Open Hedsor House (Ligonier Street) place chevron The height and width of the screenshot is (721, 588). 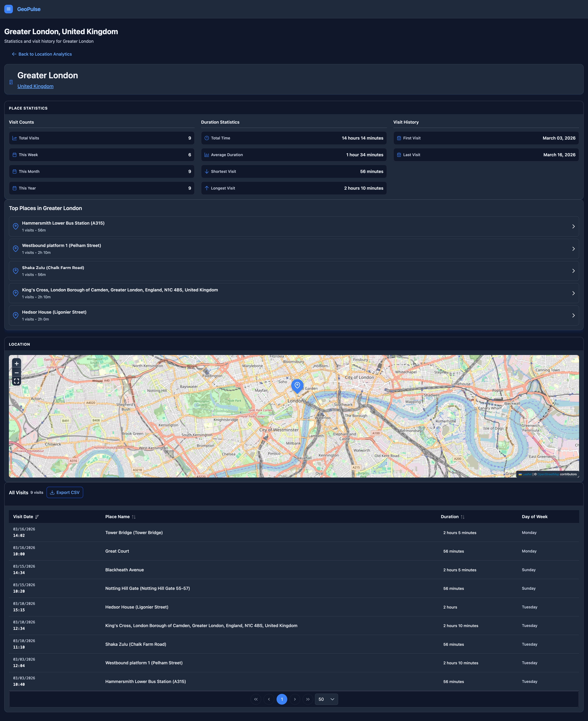(573, 315)
